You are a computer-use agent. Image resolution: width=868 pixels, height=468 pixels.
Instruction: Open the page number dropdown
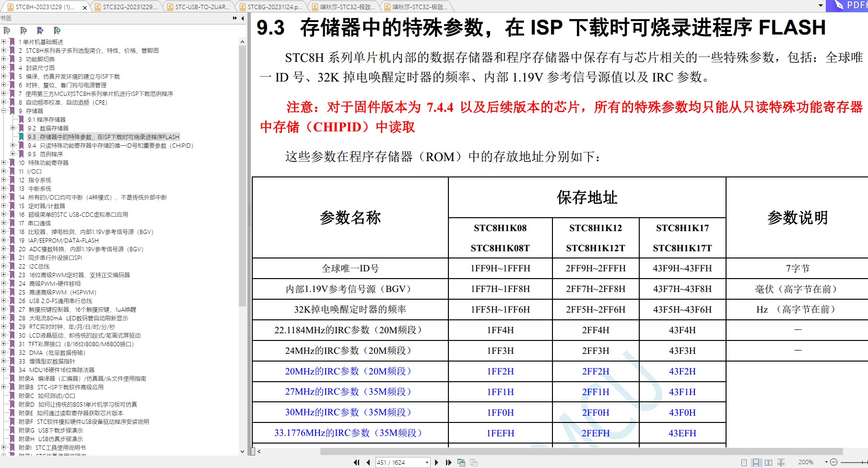point(427,462)
